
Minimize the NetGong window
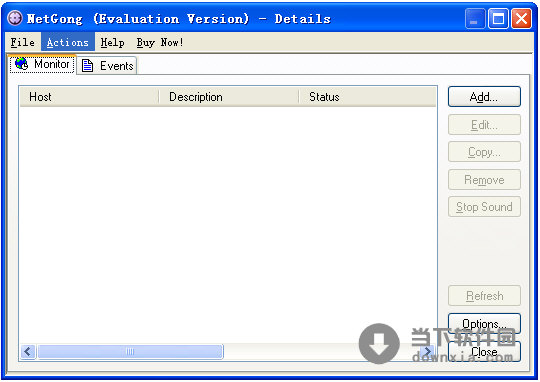(x=475, y=19)
